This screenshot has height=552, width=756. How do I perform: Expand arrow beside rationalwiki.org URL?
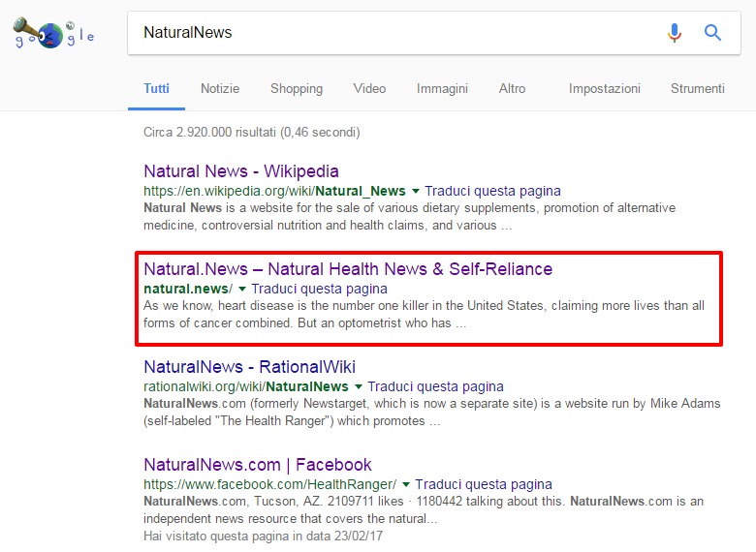click(359, 386)
